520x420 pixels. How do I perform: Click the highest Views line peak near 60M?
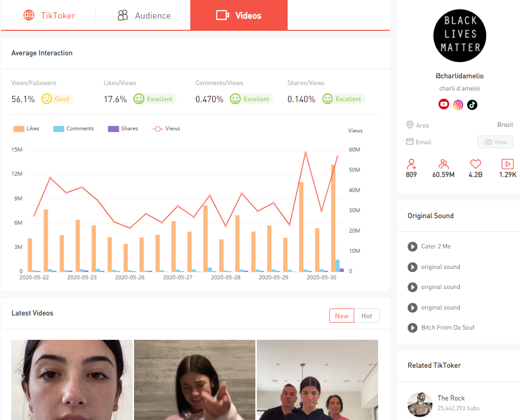click(305, 153)
